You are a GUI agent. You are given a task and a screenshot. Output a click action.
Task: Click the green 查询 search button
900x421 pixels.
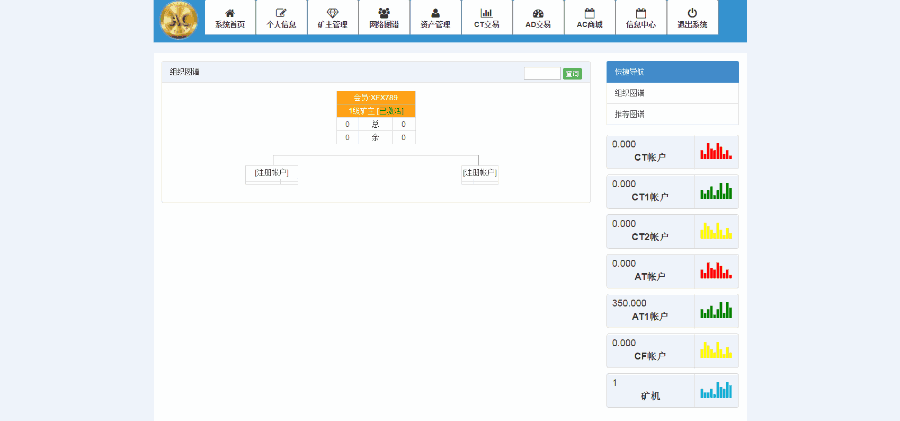click(x=572, y=73)
